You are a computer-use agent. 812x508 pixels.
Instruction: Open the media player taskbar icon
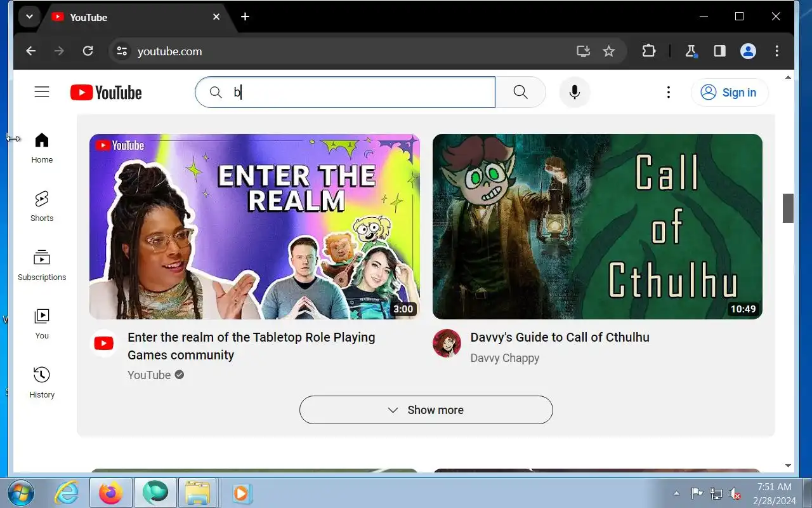tap(242, 493)
